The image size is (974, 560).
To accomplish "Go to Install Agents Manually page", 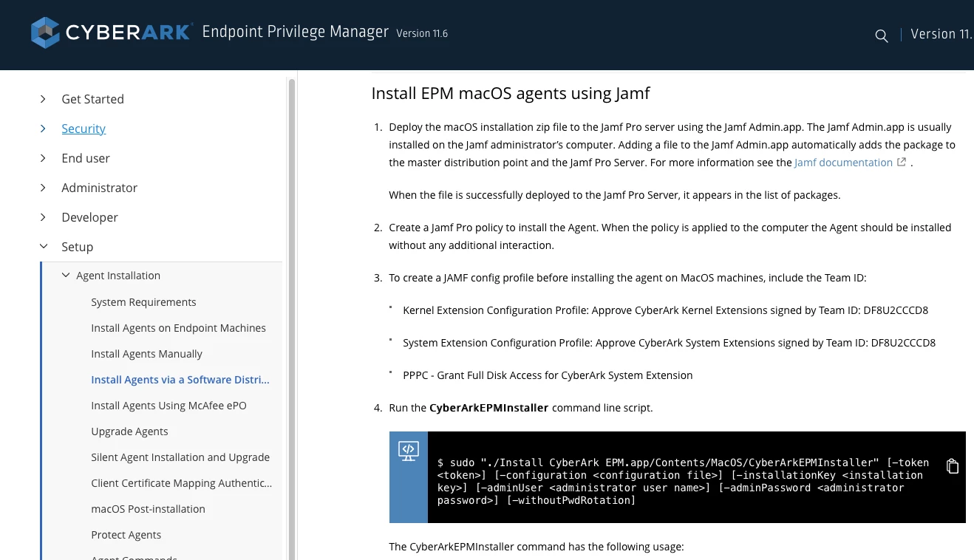I will coord(146,354).
